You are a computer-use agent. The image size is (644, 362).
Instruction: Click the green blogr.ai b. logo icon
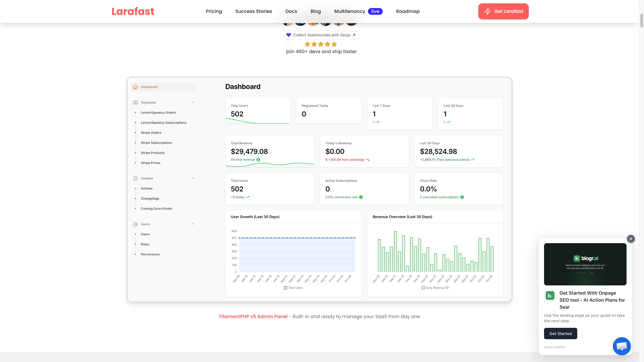pos(550,296)
